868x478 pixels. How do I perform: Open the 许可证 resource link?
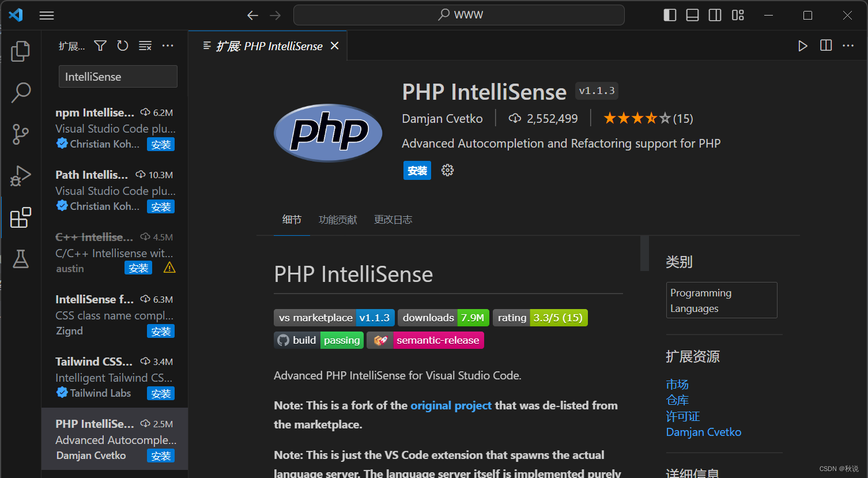tap(683, 416)
